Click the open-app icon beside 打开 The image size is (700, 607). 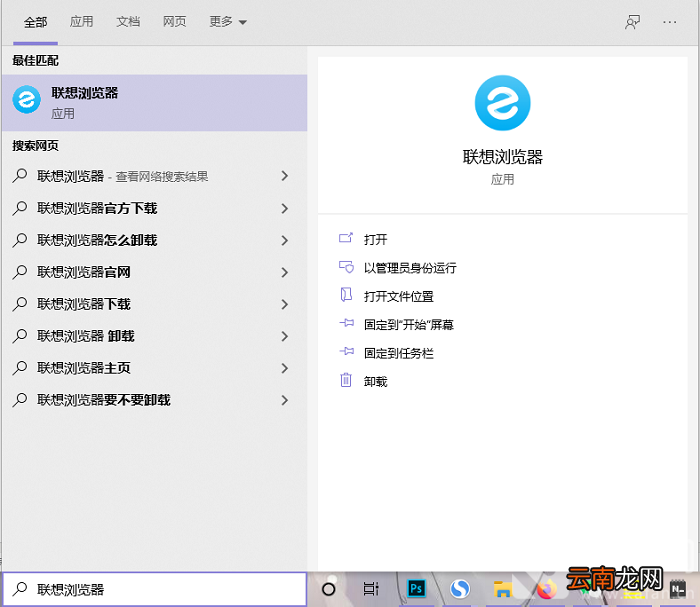[x=346, y=238]
